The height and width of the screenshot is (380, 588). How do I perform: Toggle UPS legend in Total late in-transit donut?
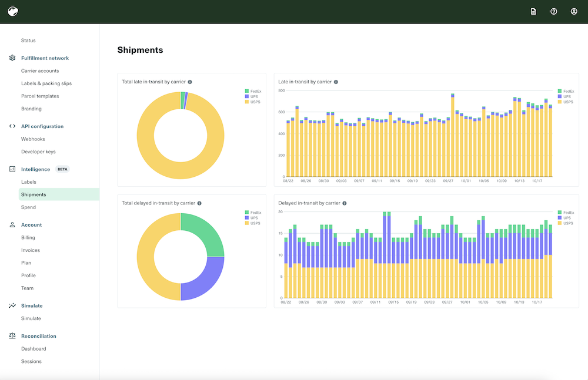point(252,96)
